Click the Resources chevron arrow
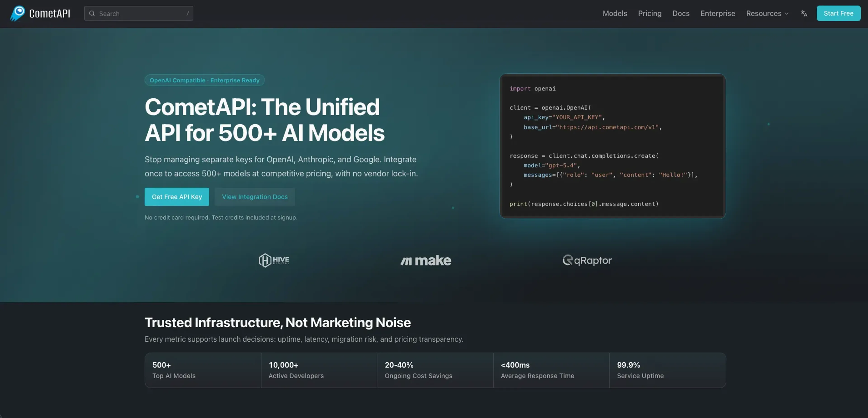This screenshot has width=868, height=418. point(786,14)
